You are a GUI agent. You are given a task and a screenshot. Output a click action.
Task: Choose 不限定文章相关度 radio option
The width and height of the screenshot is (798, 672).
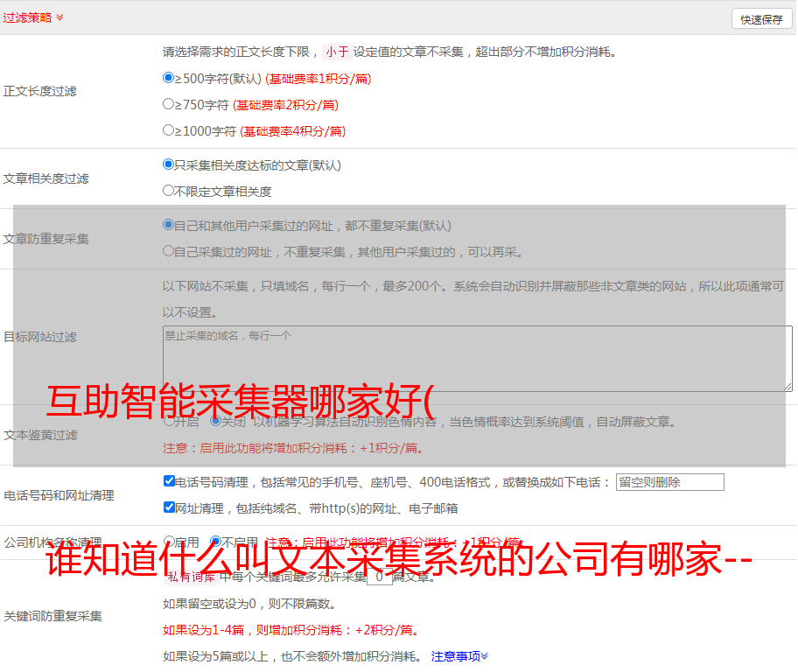(169, 190)
